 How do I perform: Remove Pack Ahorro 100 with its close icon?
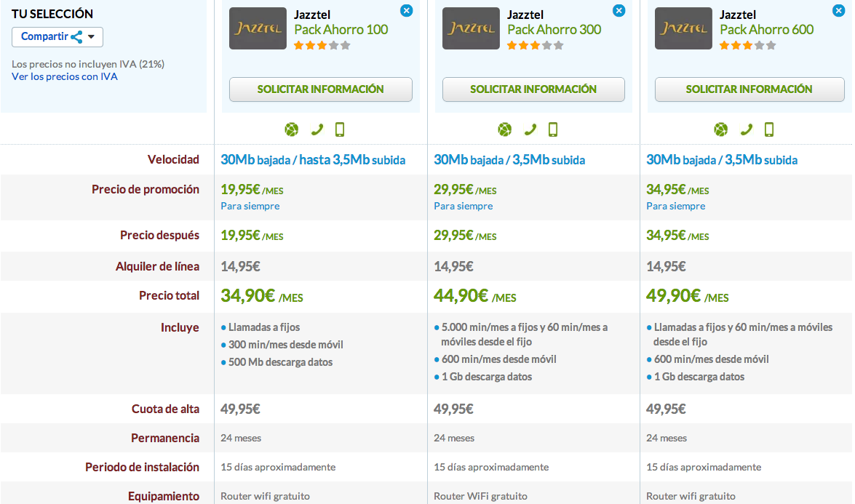point(406,10)
